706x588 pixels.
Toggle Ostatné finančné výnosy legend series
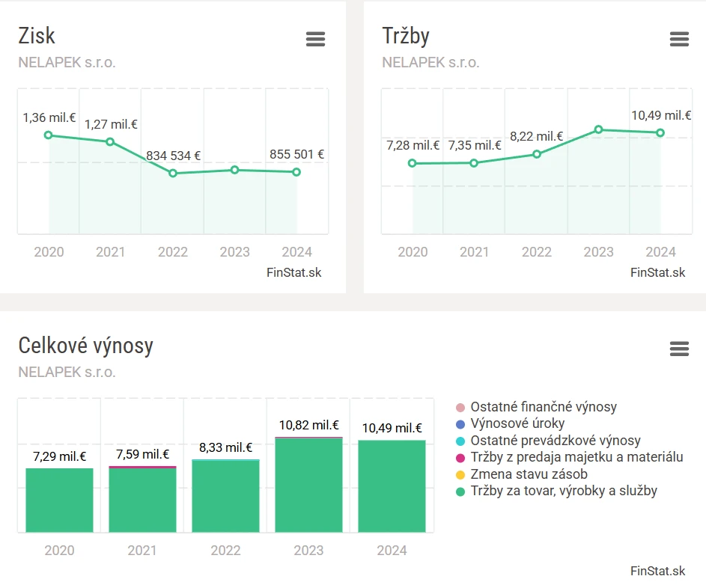point(543,407)
